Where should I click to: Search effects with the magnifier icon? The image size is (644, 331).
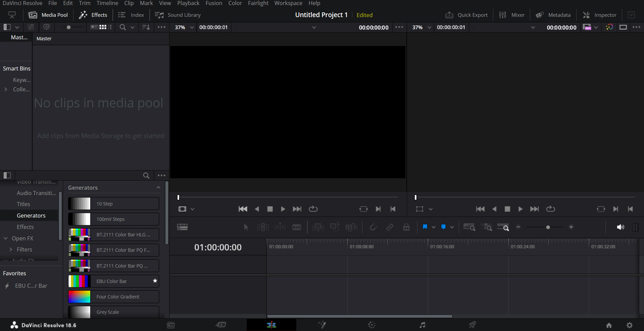click(x=146, y=175)
